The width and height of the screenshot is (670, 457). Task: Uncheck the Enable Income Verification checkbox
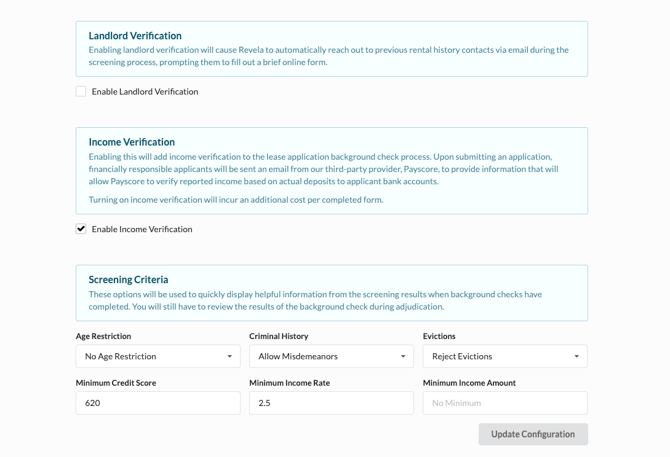pyautogui.click(x=81, y=229)
